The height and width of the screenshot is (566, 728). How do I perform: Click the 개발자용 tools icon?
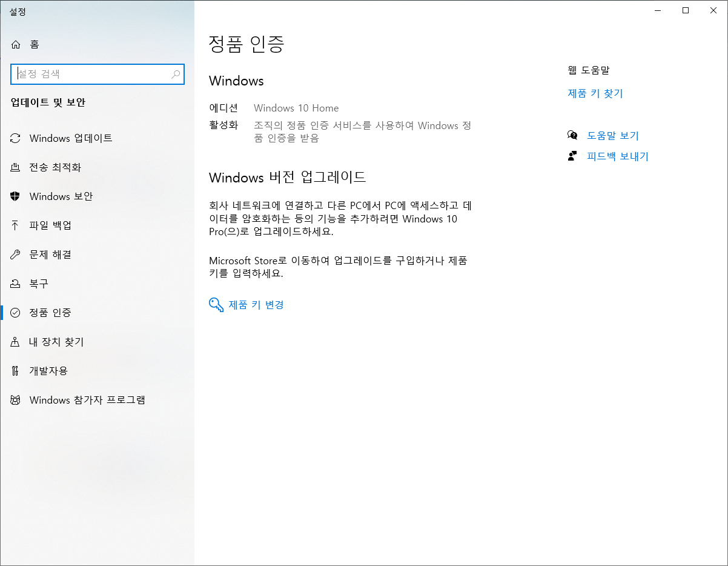click(x=16, y=371)
